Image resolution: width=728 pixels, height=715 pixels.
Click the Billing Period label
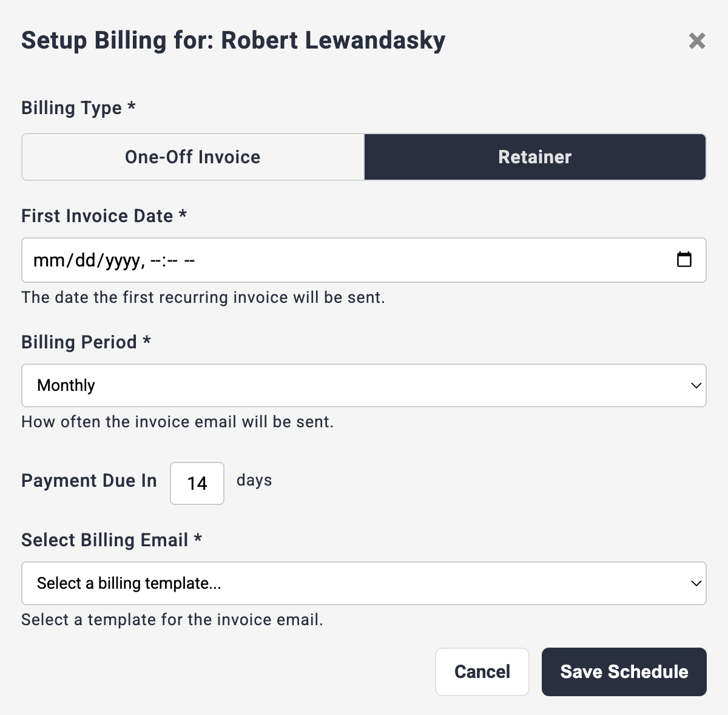tap(79, 342)
